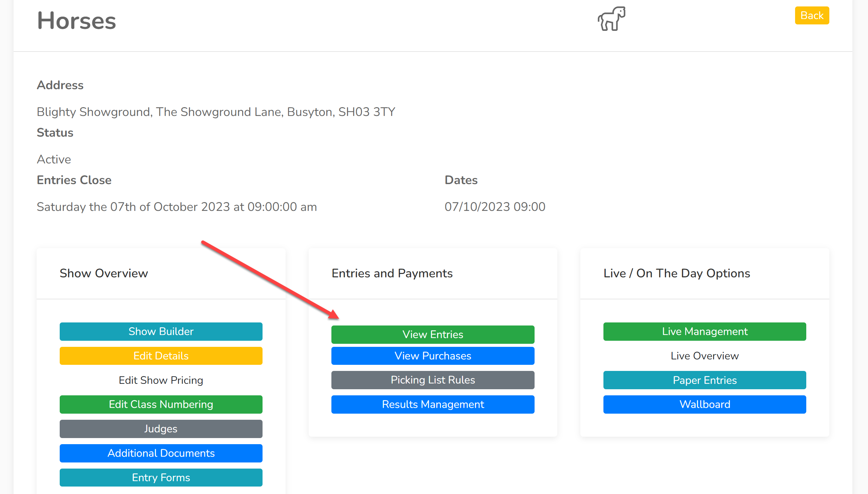
Task: Open Additional Documents
Action: (161, 453)
